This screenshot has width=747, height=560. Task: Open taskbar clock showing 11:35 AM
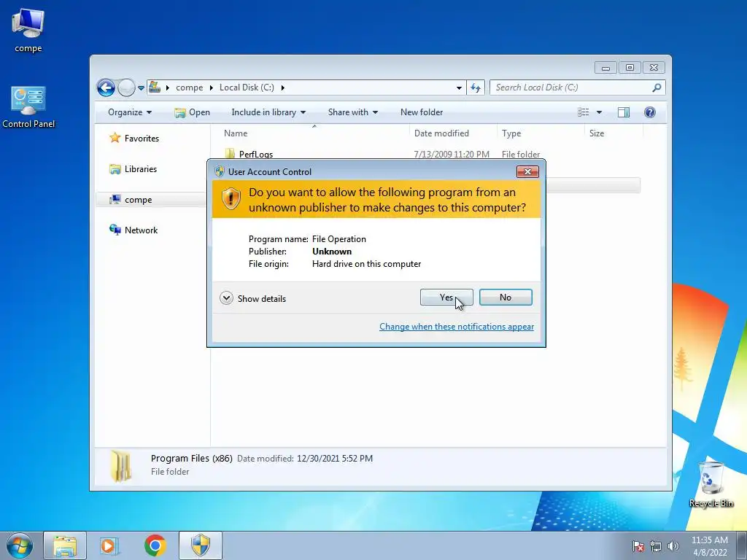[710, 546]
